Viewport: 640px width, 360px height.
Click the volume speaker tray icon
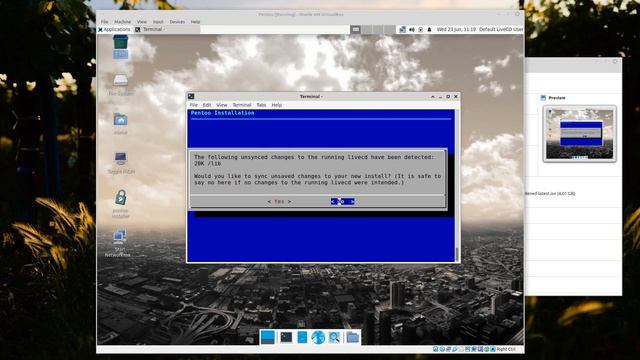[x=411, y=29]
